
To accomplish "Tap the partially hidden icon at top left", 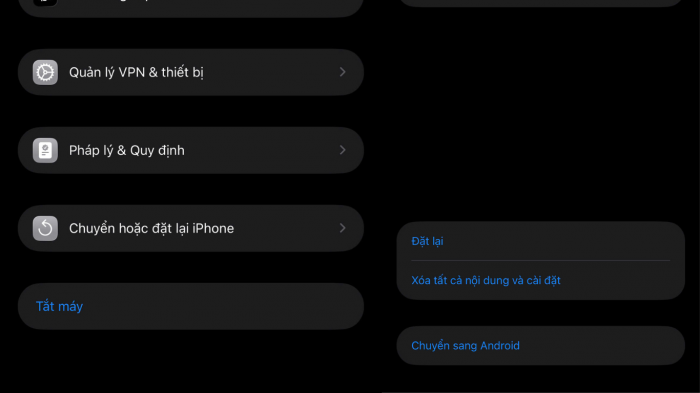I will pyautogui.click(x=45, y=3).
